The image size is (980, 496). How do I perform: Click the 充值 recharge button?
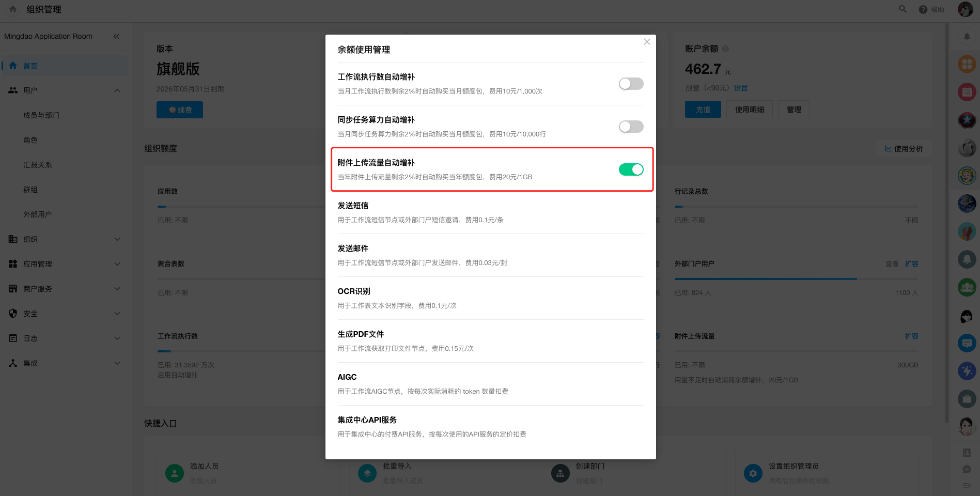(x=703, y=110)
